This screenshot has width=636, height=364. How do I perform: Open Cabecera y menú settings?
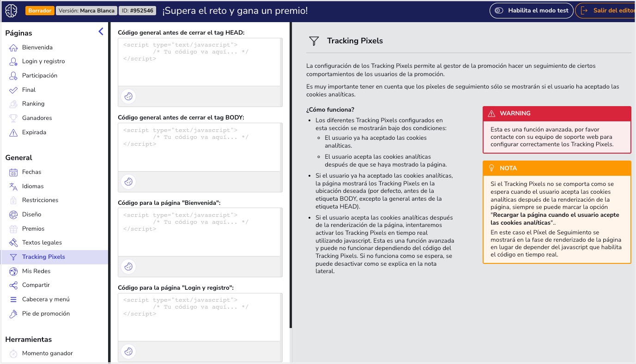[46, 299]
